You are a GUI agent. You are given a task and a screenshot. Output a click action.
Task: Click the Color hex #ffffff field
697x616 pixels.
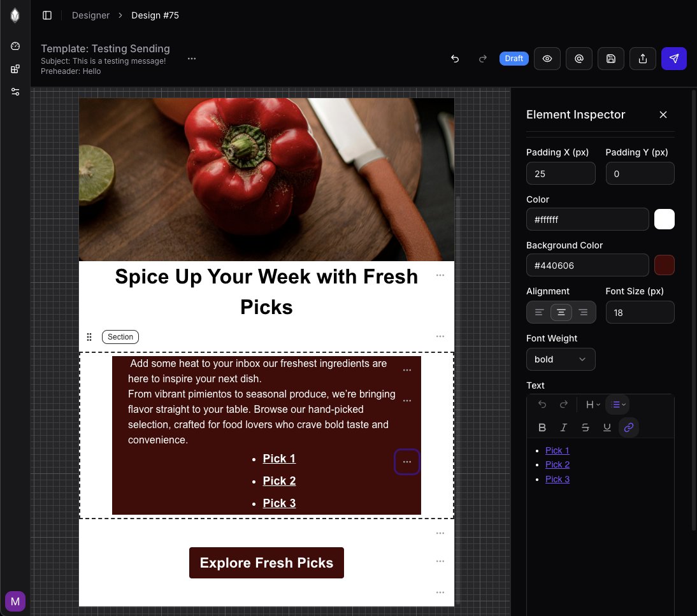point(587,219)
